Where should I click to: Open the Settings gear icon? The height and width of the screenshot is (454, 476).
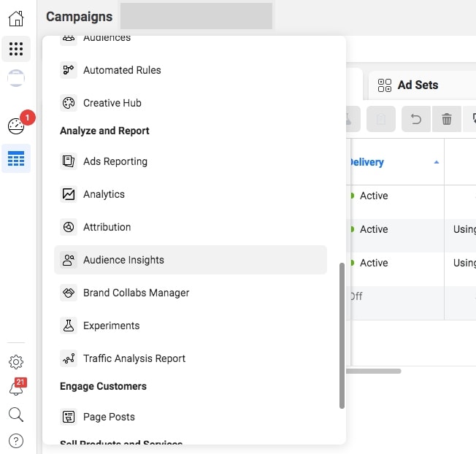[16, 362]
